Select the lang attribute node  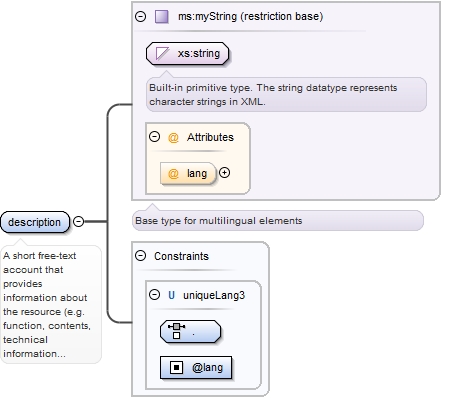tap(188, 173)
